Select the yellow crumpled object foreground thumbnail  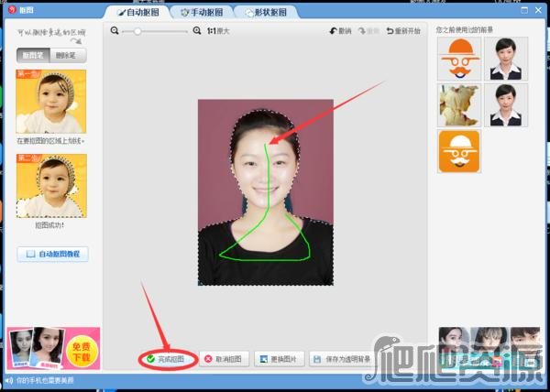[x=459, y=105]
